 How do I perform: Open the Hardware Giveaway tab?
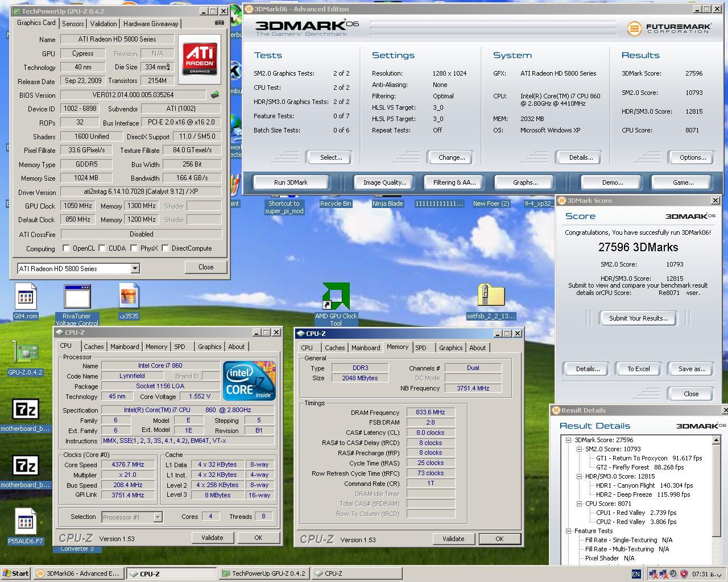(151, 23)
